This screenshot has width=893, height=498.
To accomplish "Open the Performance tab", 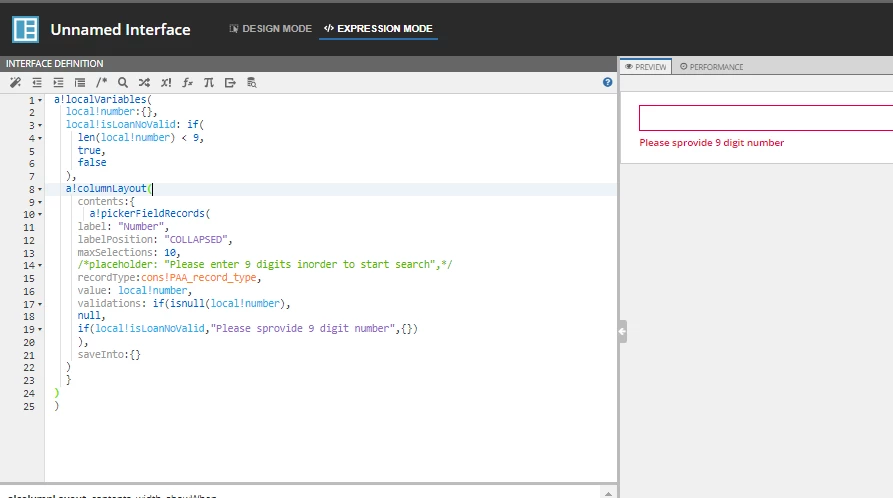I will coord(711,67).
